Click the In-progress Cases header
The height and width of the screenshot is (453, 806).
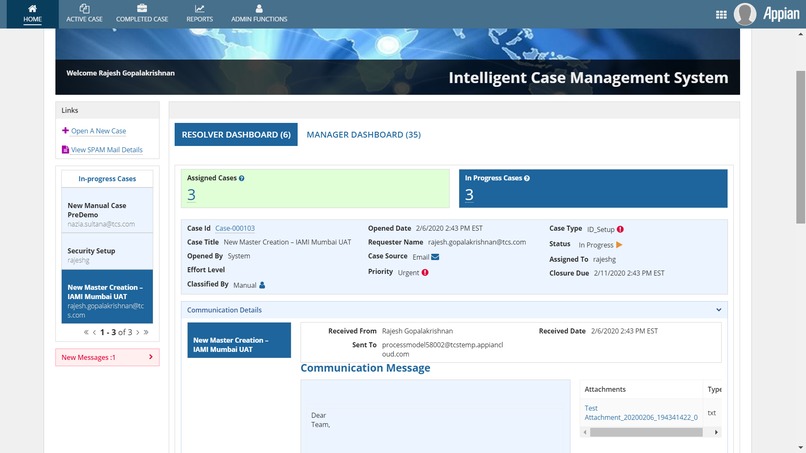coord(107,179)
